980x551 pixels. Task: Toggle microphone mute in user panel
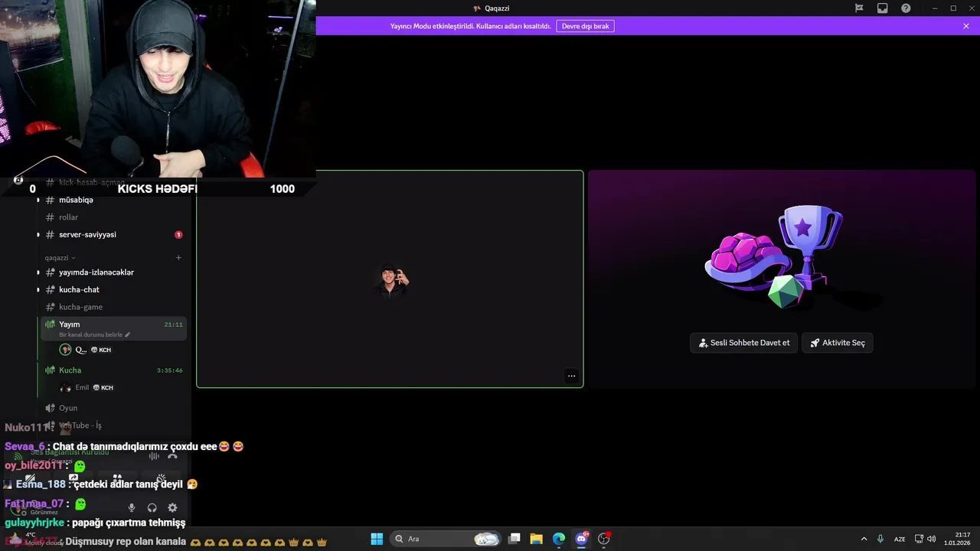pos(132,507)
